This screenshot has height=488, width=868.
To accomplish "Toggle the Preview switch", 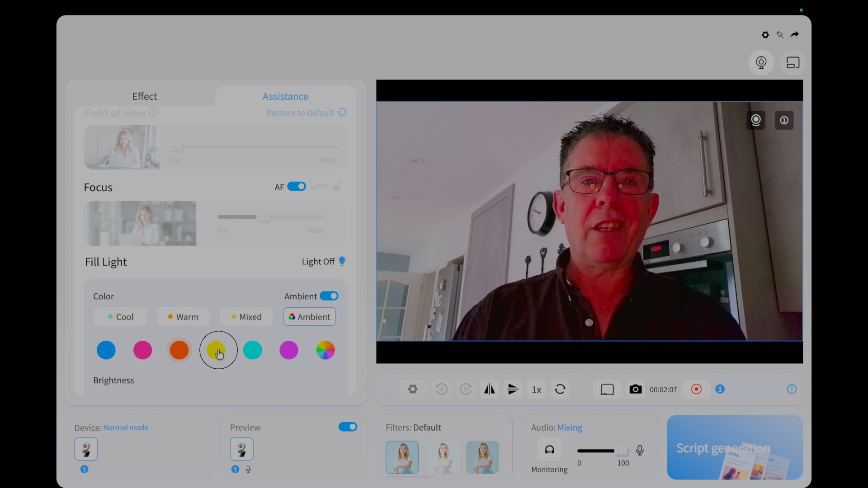I will click(x=348, y=427).
